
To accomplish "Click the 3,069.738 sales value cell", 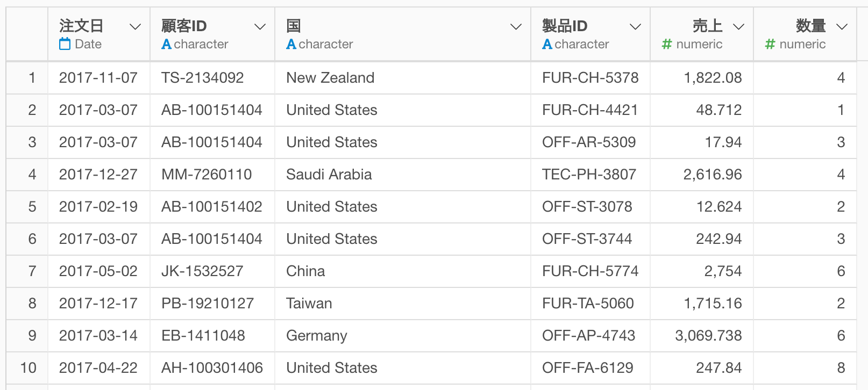I will [708, 336].
